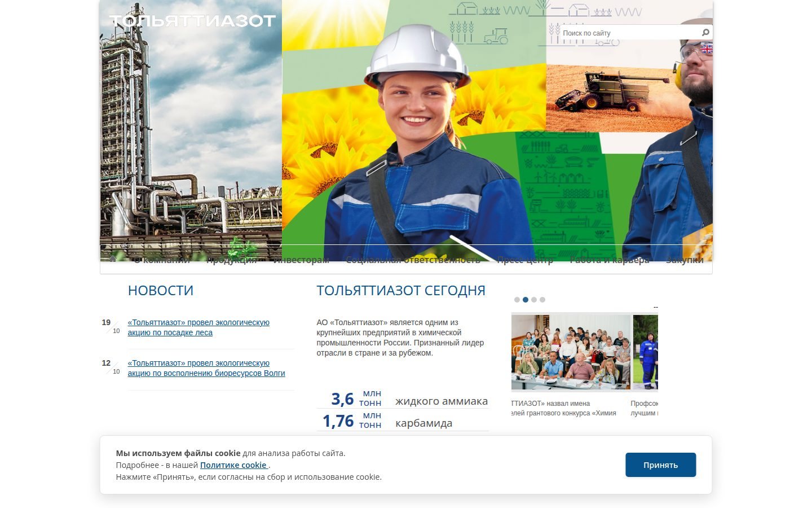Image resolution: width=812 pixels, height=508 pixels.
Task: Open the Закупки menu item
Action: [685, 260]
